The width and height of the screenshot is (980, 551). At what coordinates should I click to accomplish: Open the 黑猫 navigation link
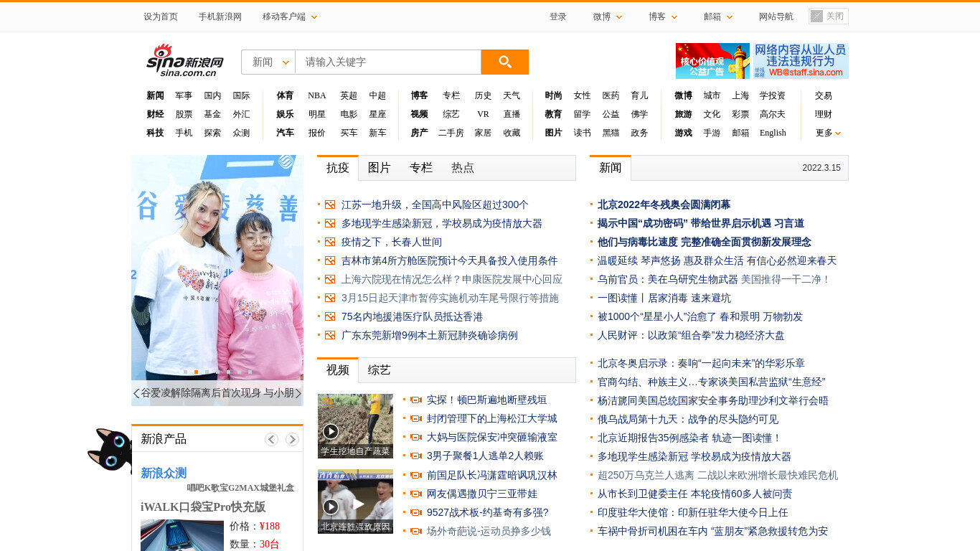click(x=611, y=133)
